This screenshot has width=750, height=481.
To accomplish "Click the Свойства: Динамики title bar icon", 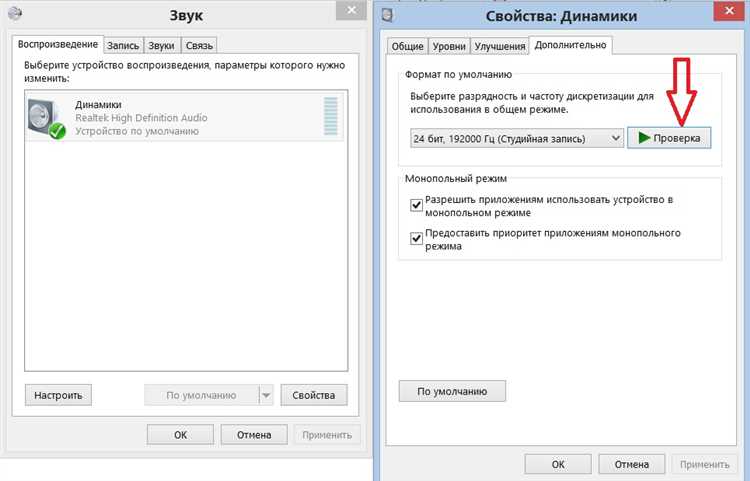I will coord(387,14).
